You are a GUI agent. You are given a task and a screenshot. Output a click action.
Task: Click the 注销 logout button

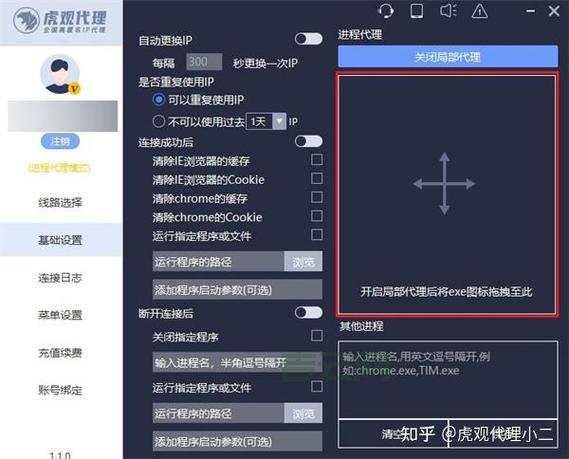[60, 141]
